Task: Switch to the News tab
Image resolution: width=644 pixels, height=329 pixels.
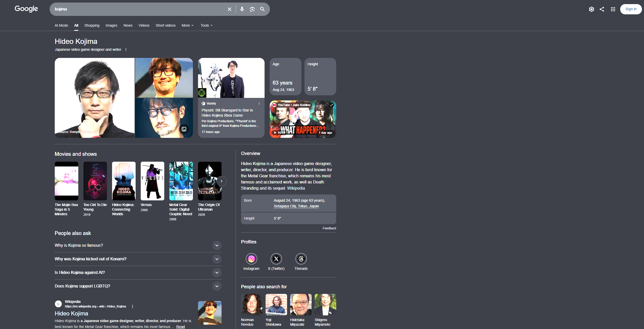Action: (128, 25)
